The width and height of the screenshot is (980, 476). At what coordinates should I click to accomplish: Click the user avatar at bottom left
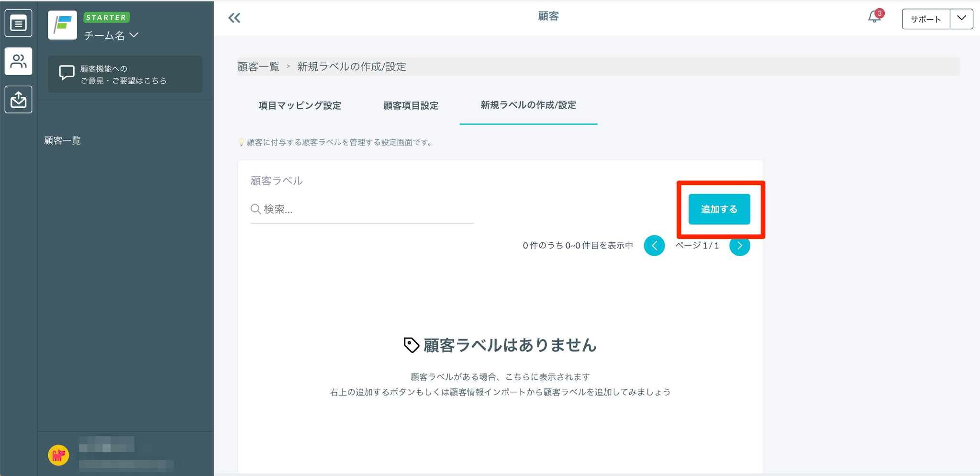(58, 455)
